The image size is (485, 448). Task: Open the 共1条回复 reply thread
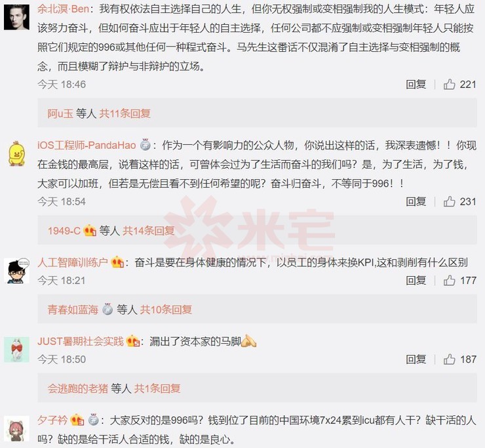[157, 388]
